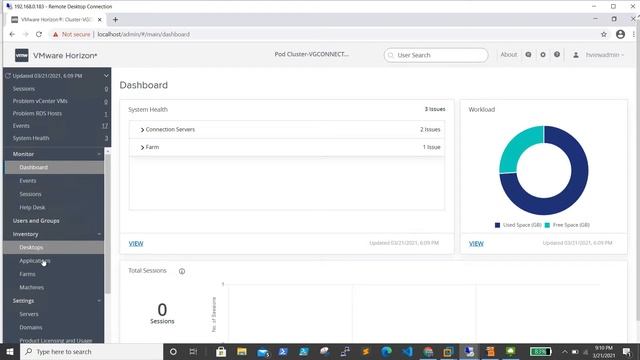
Task: Open the Mail app on the taskbar
Action: click(x=263, y=351)
